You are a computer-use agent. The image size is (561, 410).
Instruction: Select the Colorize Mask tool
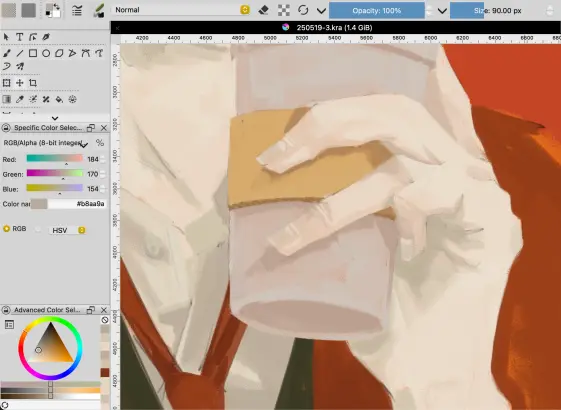click(33, 99)
